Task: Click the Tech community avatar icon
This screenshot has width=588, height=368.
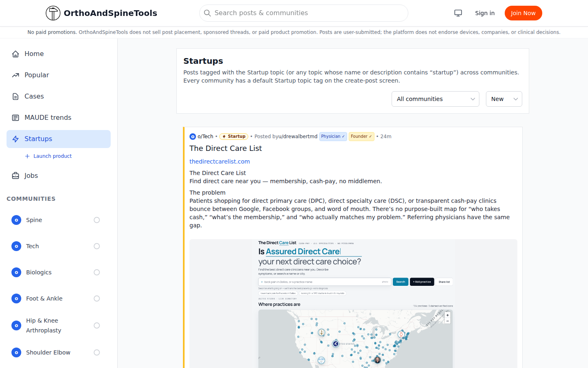Action: click(16, 246)
